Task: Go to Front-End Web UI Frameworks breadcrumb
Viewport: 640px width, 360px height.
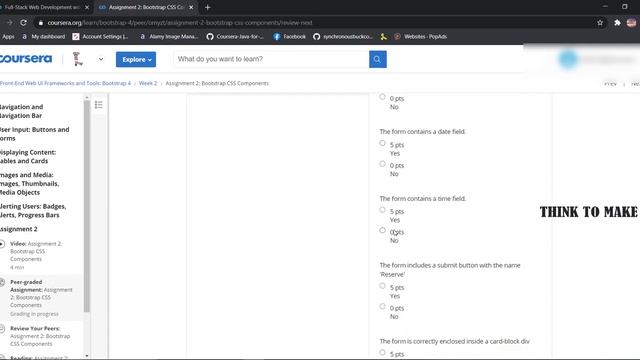Action: point(65,83)
